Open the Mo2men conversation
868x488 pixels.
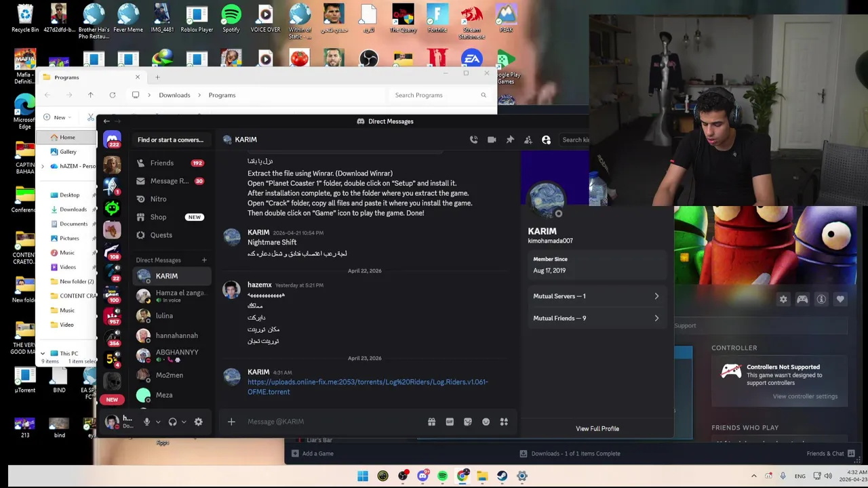(171, 375)
